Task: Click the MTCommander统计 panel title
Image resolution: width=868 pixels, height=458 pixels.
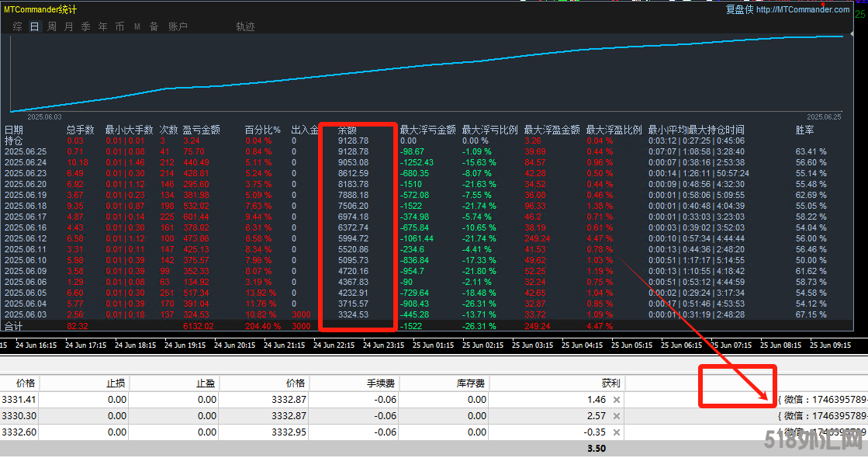Action: click(x=40, y=9)
